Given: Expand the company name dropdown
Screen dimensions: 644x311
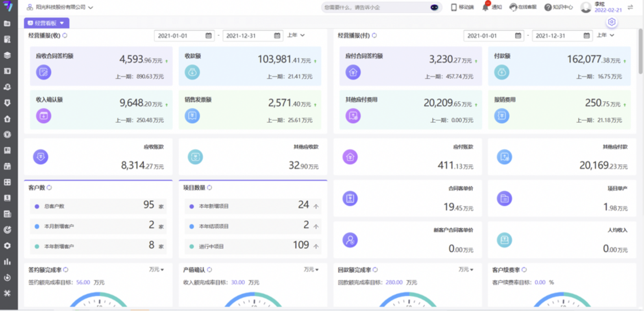Looking at the screenshot, I should [91, 8].
